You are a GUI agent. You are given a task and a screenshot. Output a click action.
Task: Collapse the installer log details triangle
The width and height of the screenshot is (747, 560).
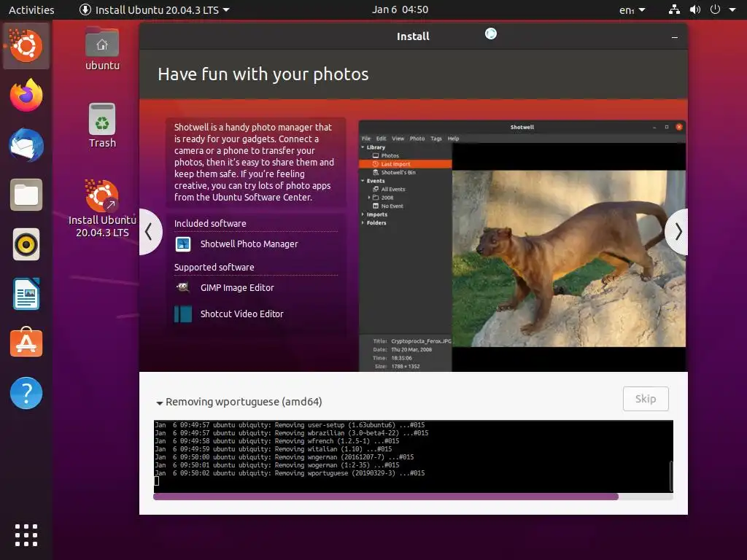pyautogui.click(x=160, y=402)
